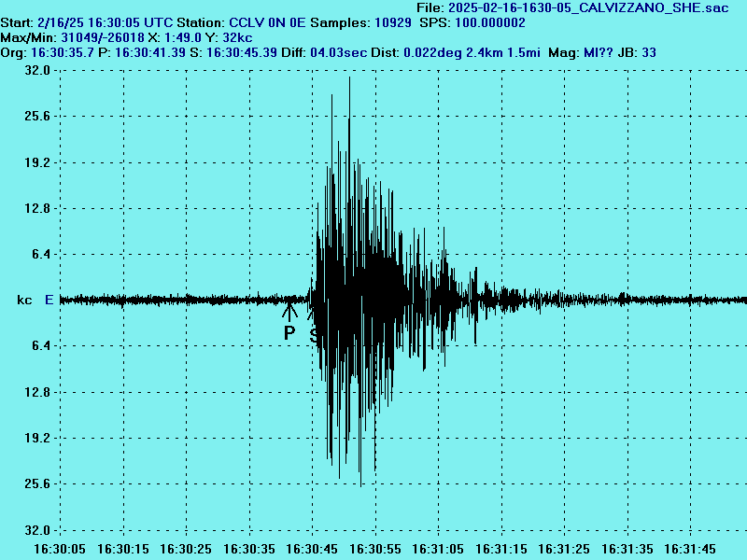
Task: Click the S wave arrival marker
Action: tap(314, 332)
